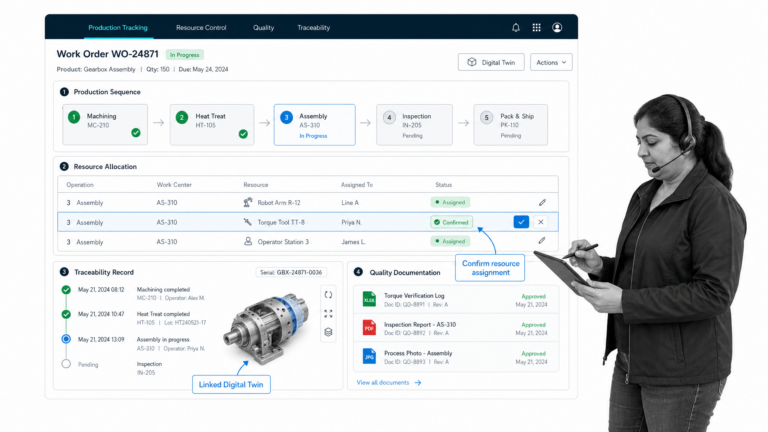Confirm Torque Tool TT-8 assignment with checkmark
This screenshot has width=768, height=432.
tap(521, 222)
